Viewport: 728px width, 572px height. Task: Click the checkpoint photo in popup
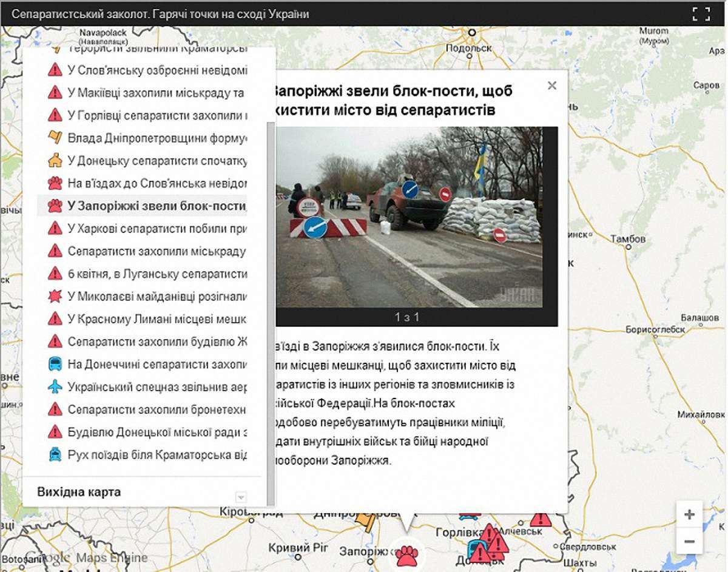[x=408, y=217]
